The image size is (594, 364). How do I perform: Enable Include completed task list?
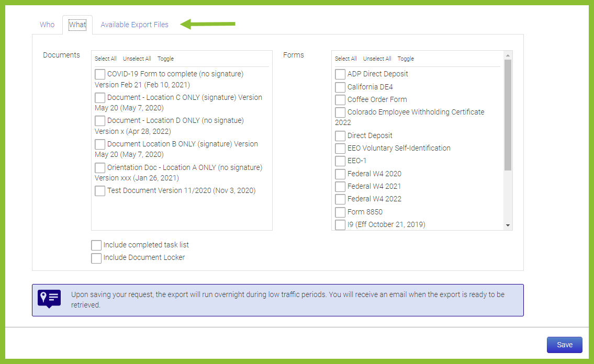coord(96,245)
